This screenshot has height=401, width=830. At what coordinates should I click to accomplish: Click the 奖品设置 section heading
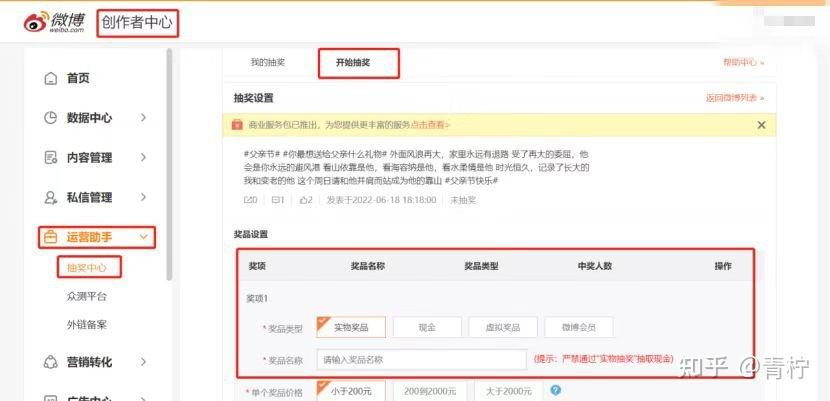[251, 234]
